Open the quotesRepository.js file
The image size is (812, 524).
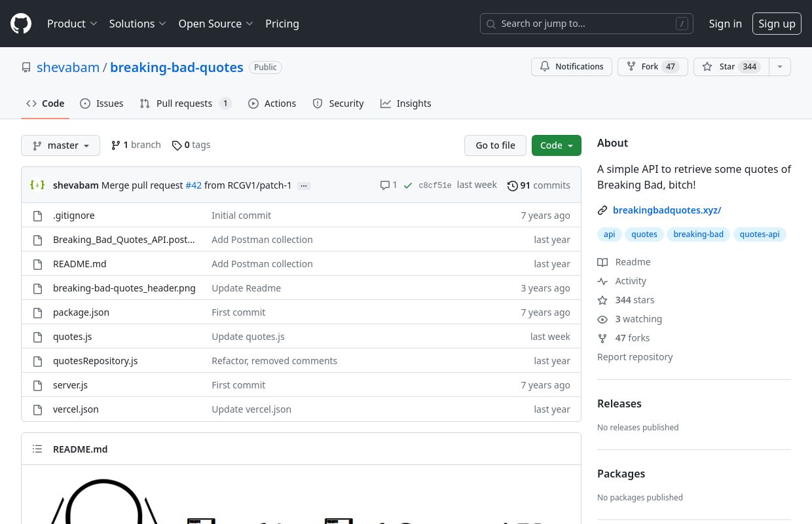[95, 361]
